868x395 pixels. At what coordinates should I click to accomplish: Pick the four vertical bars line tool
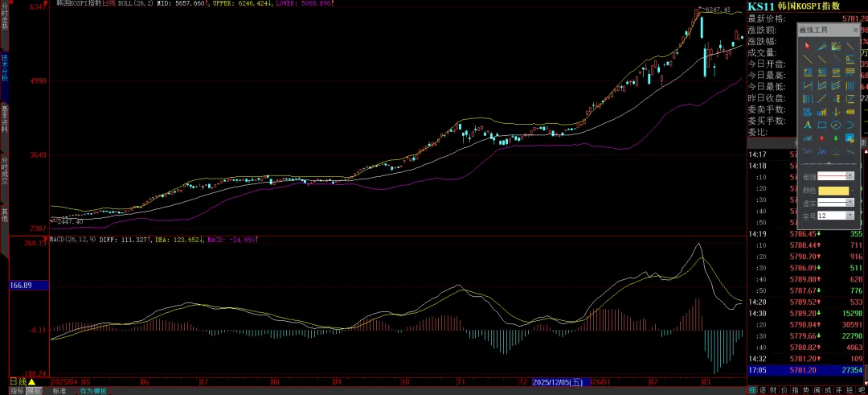[x=850, y=85]
